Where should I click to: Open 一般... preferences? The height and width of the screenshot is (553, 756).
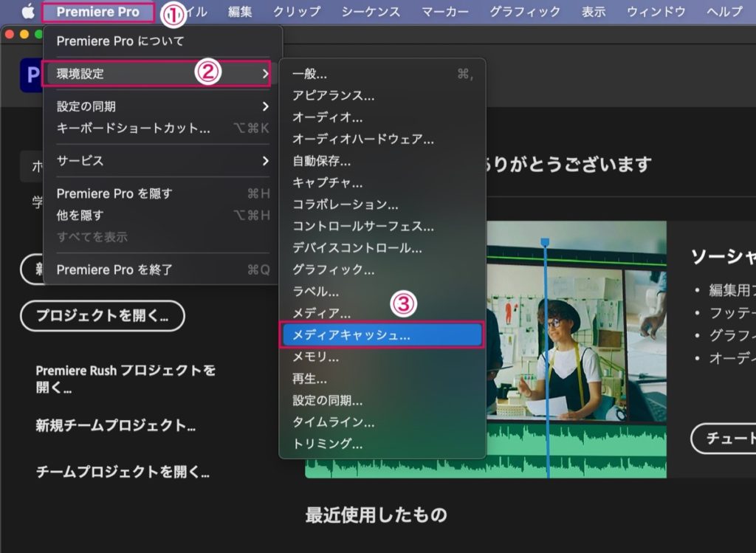(382, 74)
